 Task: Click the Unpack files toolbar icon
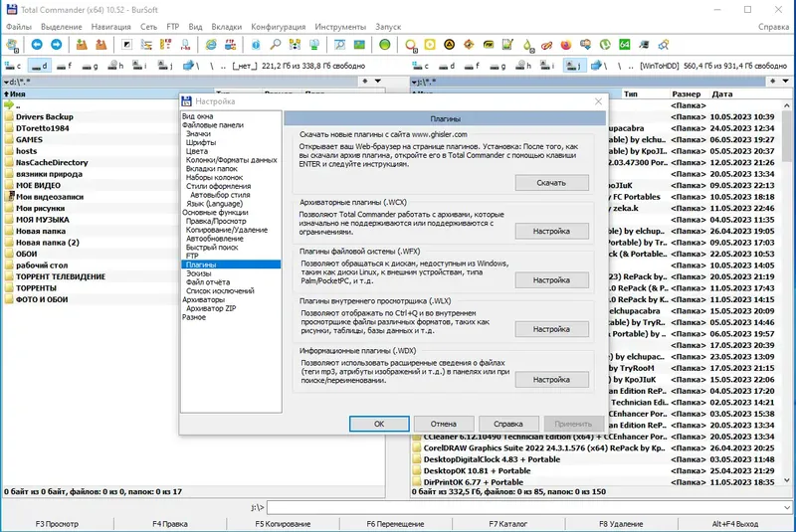click(x=101, y=45)
